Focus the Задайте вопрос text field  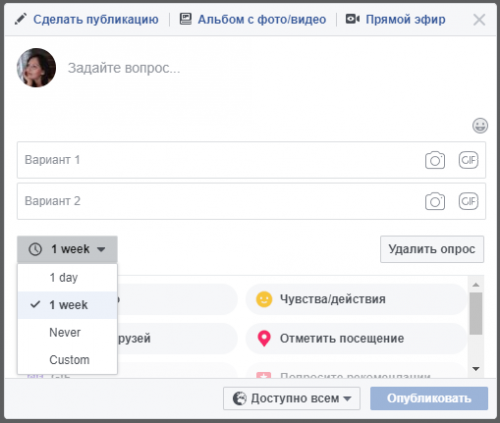(x=124, y=68)
